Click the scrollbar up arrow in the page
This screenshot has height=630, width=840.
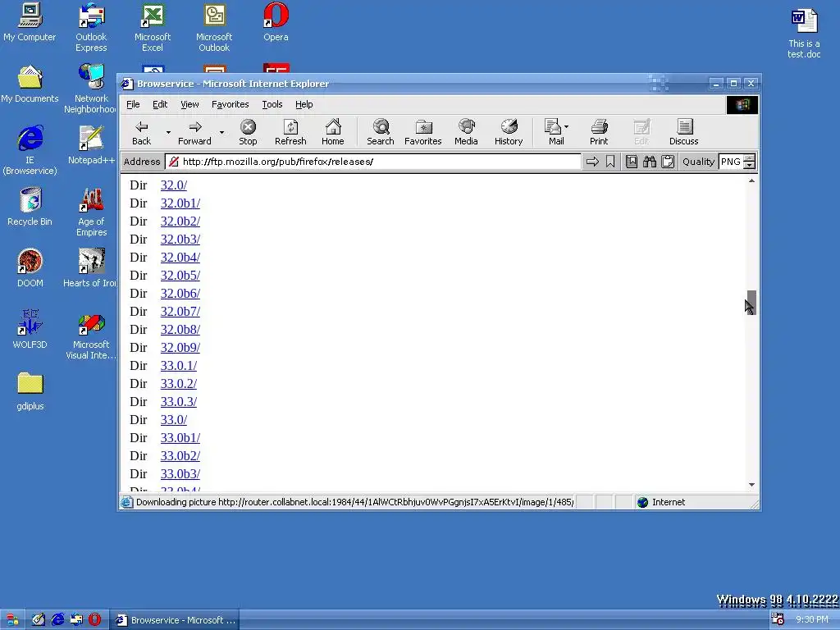(751, 181)
